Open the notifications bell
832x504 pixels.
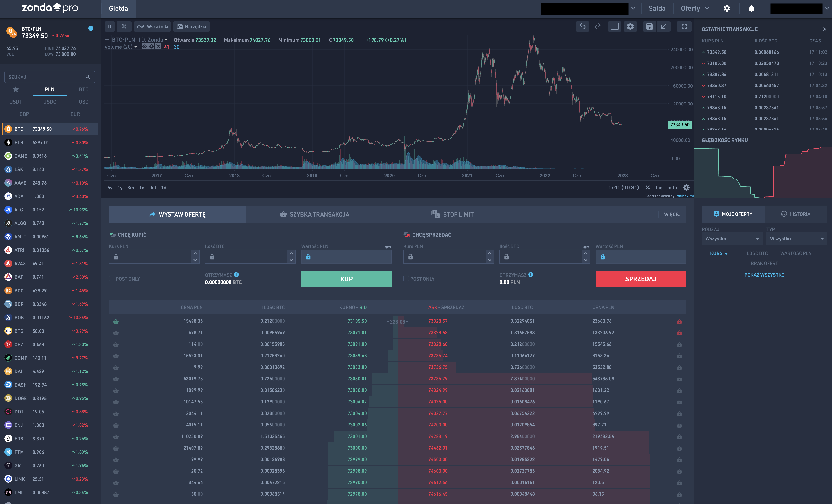click(751, 9)
